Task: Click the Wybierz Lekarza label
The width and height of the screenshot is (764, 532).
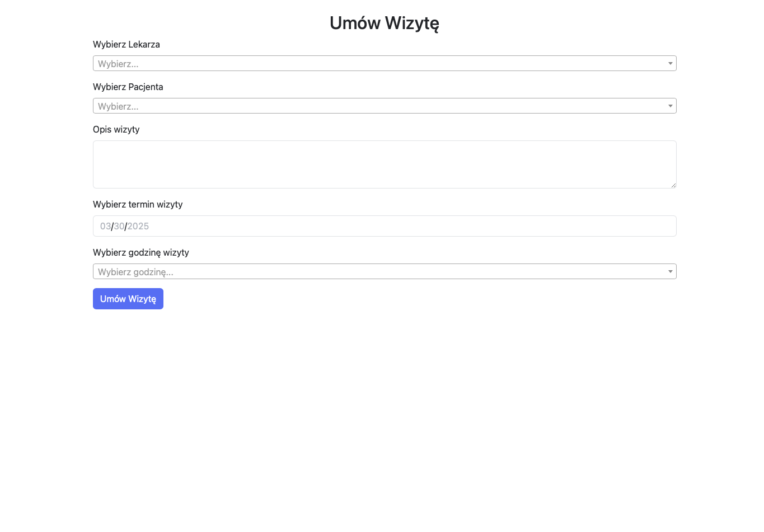Action: tap(126, 44)
